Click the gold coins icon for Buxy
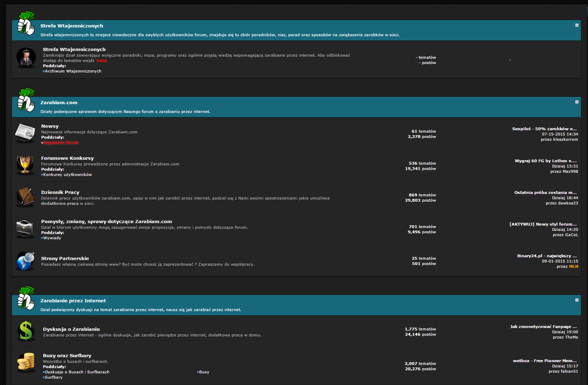The height and width of the screenshot is (385, 588). click(26, 362)
